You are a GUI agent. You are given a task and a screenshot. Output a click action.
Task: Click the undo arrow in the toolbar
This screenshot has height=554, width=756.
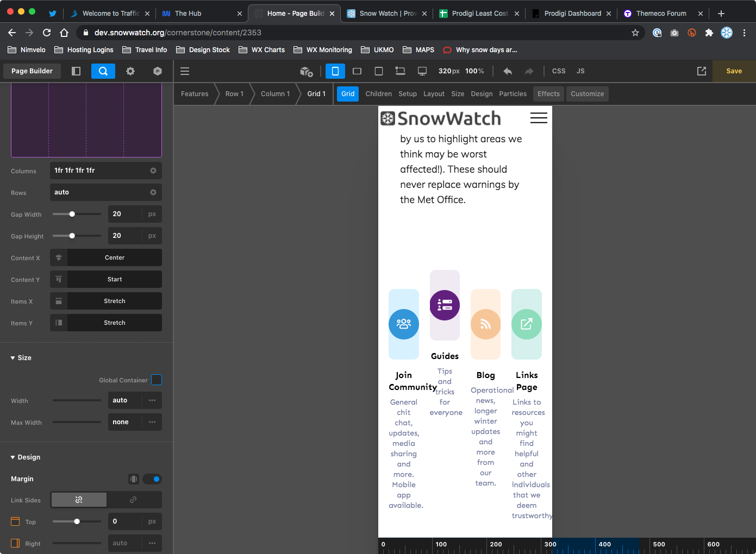(x=508, y=71)
